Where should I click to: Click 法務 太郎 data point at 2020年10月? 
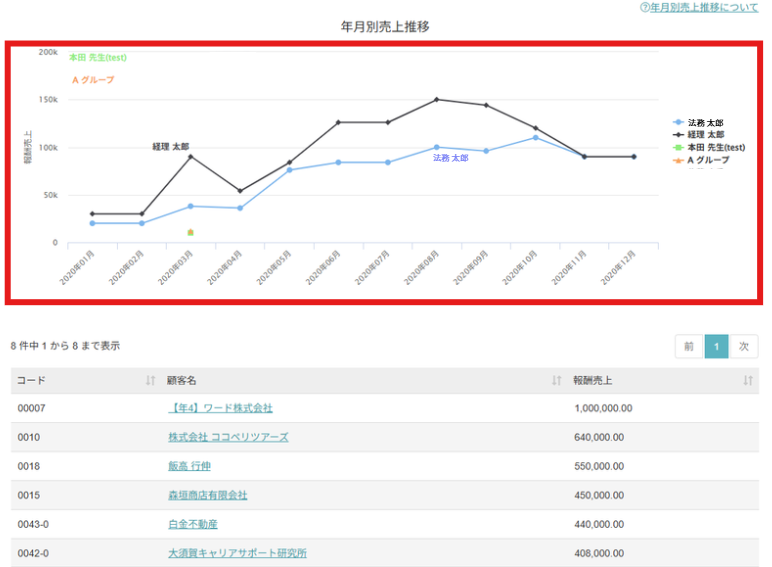(x=535, y=137)
